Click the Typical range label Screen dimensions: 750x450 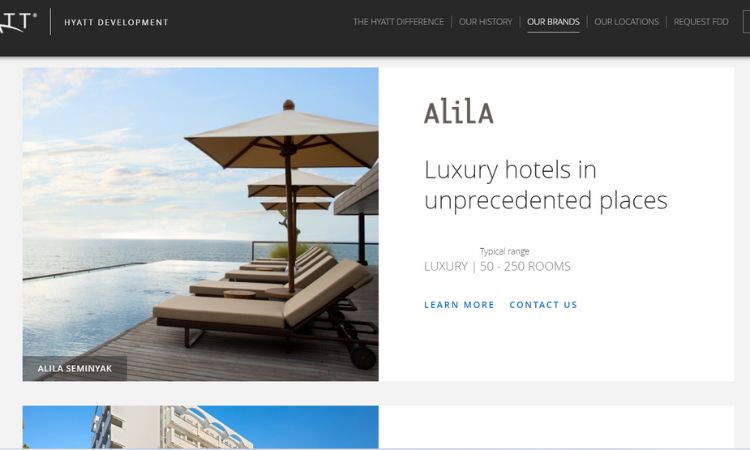pyautogui.click(x=504, y=252)
